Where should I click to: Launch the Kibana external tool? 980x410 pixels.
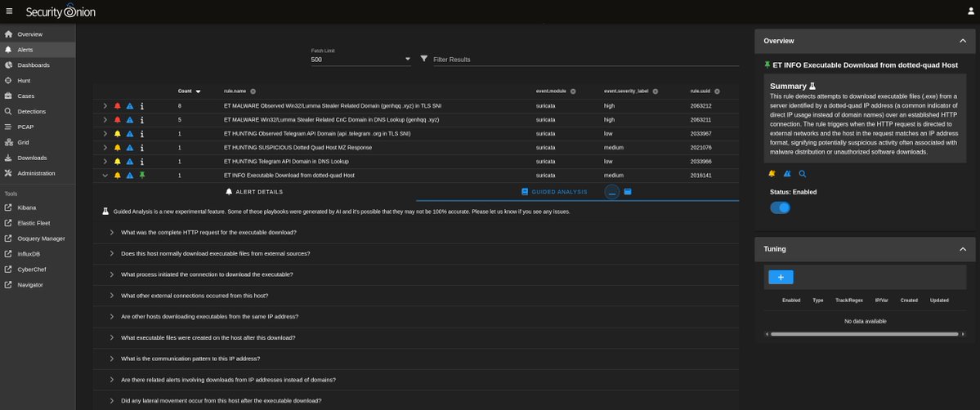[38, 207]
